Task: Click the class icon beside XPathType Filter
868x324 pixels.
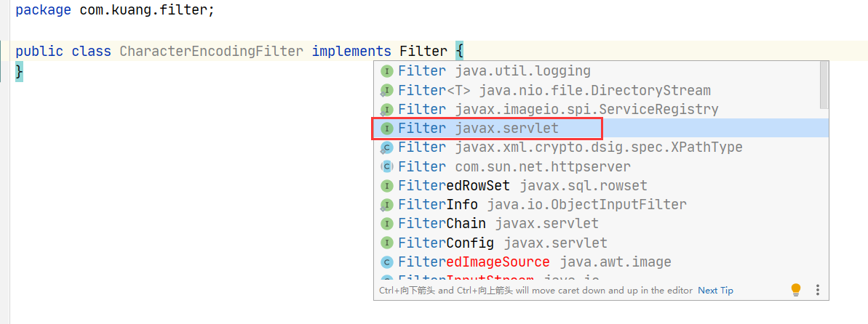Action: click(x=386, y=147)
